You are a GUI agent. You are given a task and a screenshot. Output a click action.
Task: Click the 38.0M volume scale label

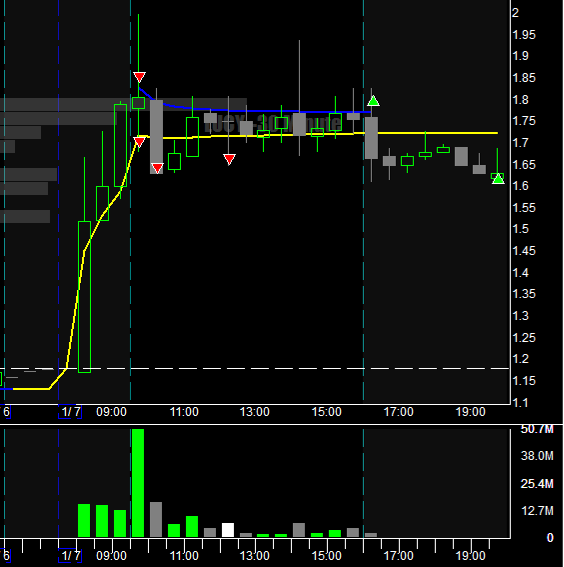(x=537, y=456)
